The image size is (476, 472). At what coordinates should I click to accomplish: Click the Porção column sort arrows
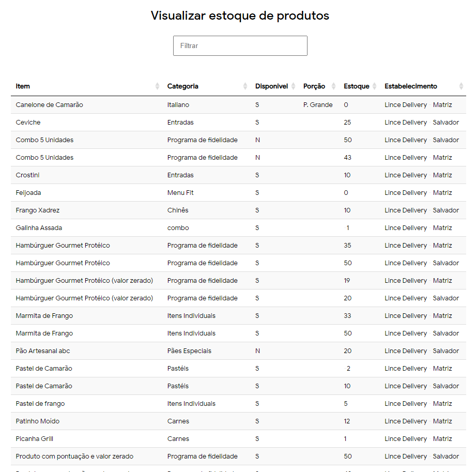coord(333,86)
